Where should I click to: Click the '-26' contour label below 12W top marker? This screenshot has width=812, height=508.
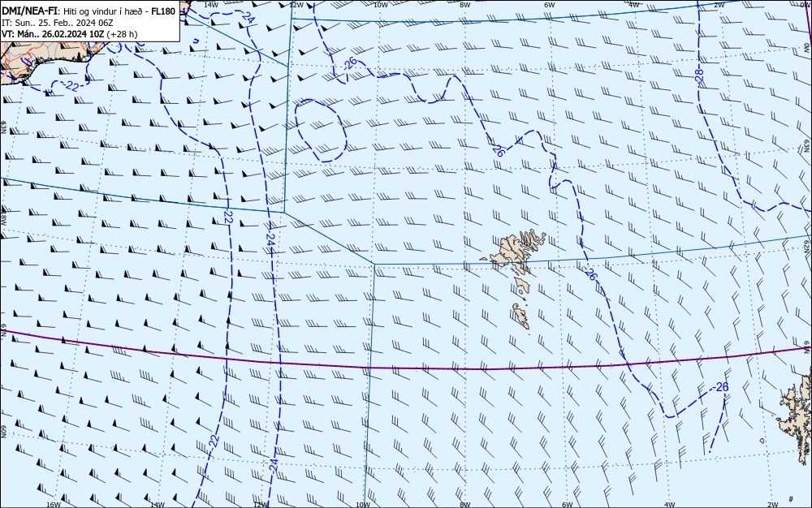click(350, 63)
